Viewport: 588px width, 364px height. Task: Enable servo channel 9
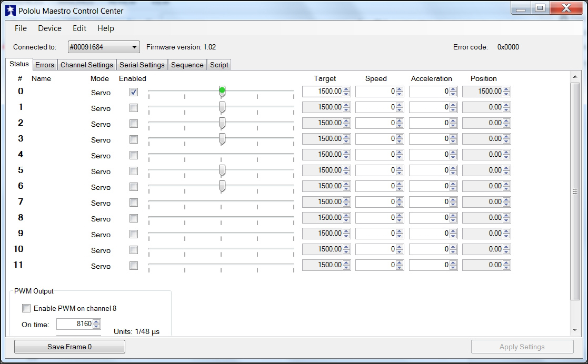click(134, 234)
